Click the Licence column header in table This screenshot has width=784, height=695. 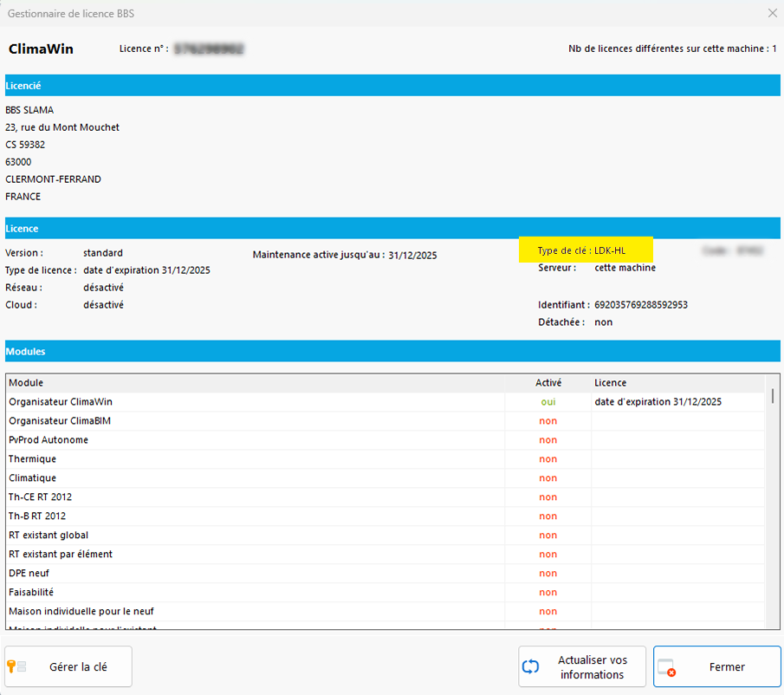point(678,382)
